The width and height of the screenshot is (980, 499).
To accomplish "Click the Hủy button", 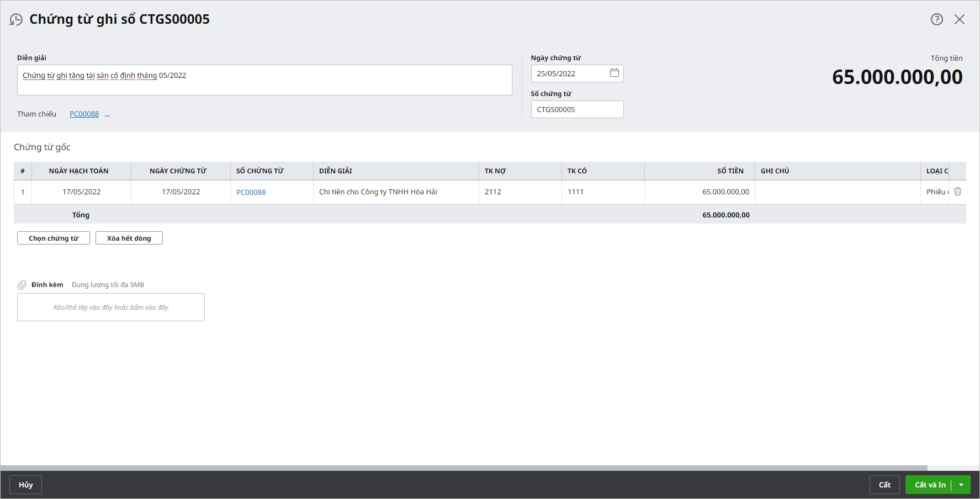I will tap(25, 485).
